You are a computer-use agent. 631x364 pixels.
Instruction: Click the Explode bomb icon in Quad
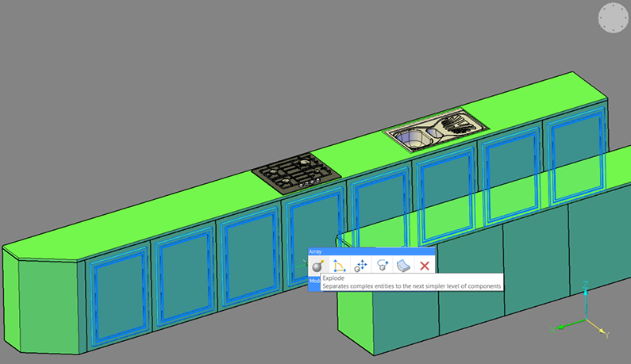point(318,266)
